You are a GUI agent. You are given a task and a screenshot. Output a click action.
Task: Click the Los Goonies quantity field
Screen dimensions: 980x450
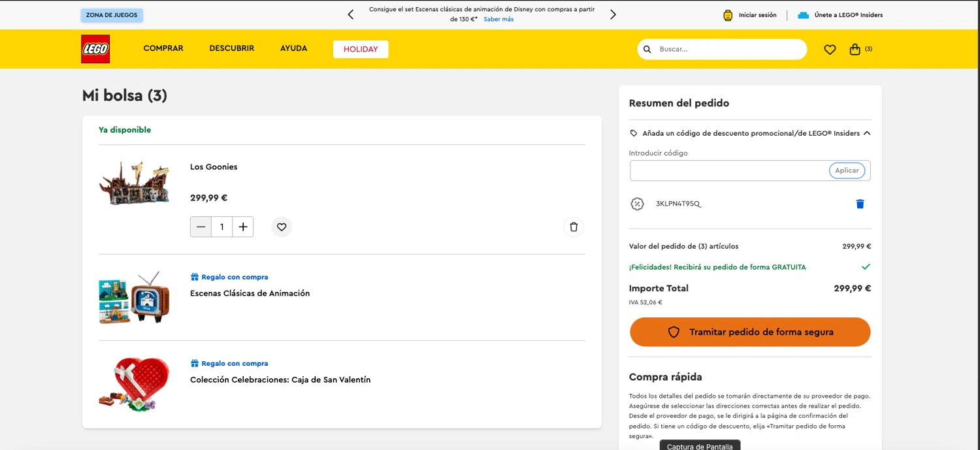click(x=222, y=227)
